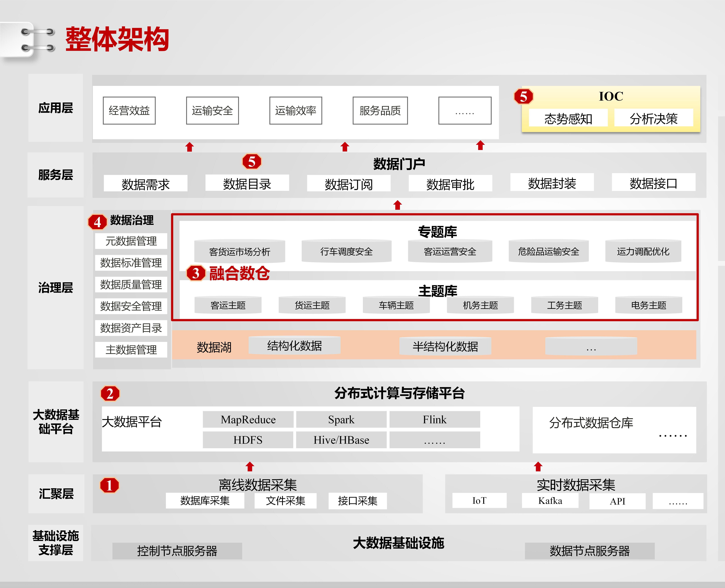The image size is (725, 588).
Task: Click the 治理层 layer label
Action: [x=56, y=288]
